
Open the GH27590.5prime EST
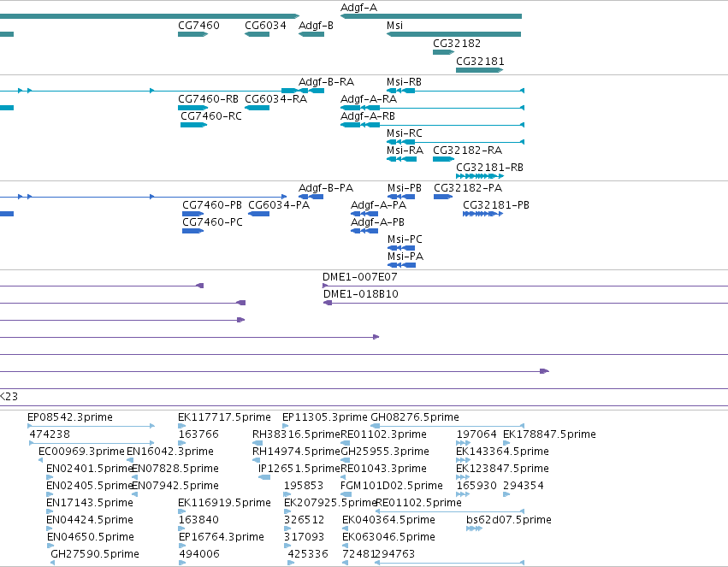(52, 563)
